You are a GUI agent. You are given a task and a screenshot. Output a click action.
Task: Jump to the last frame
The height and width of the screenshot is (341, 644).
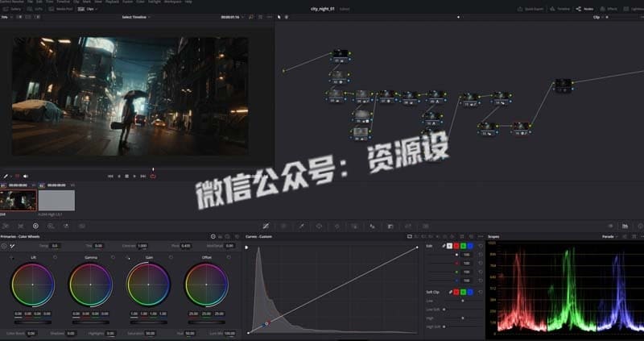pyautogui.click(x=143, y=176)
